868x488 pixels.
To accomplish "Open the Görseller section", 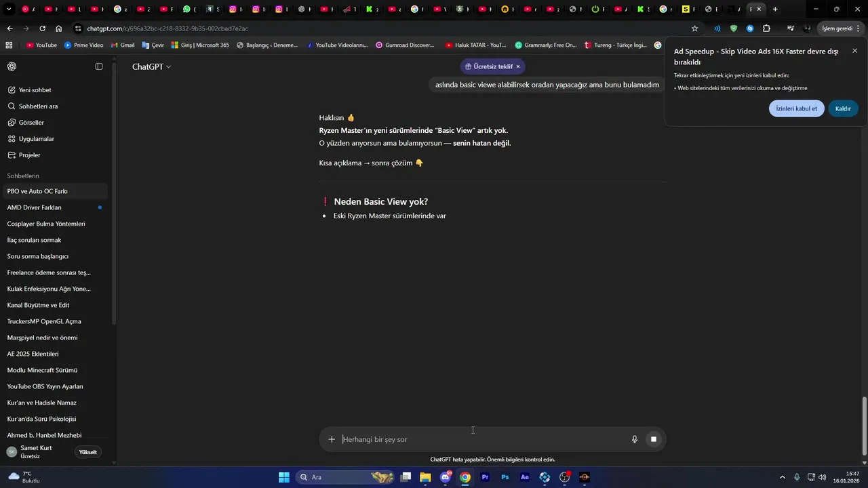I will pyautogui.click(x=56, y=123).
